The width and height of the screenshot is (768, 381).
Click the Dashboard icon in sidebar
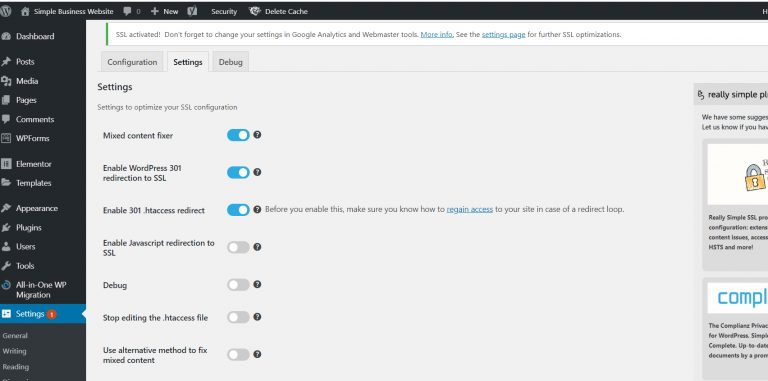[6, 36]
